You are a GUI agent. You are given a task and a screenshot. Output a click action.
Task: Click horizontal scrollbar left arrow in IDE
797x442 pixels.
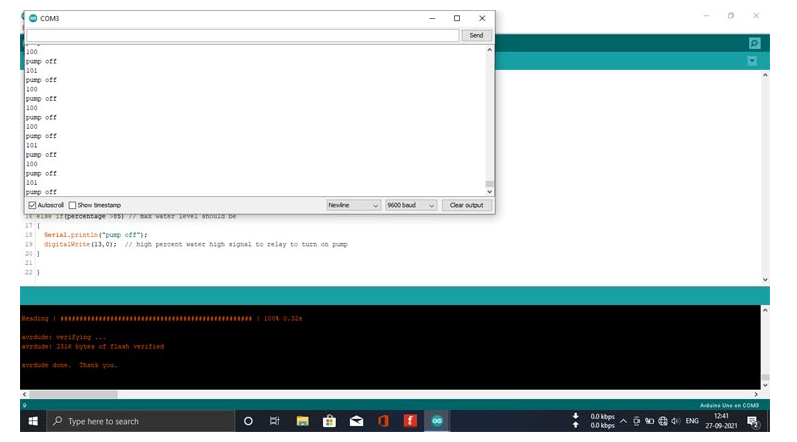[x=24, y=394]
